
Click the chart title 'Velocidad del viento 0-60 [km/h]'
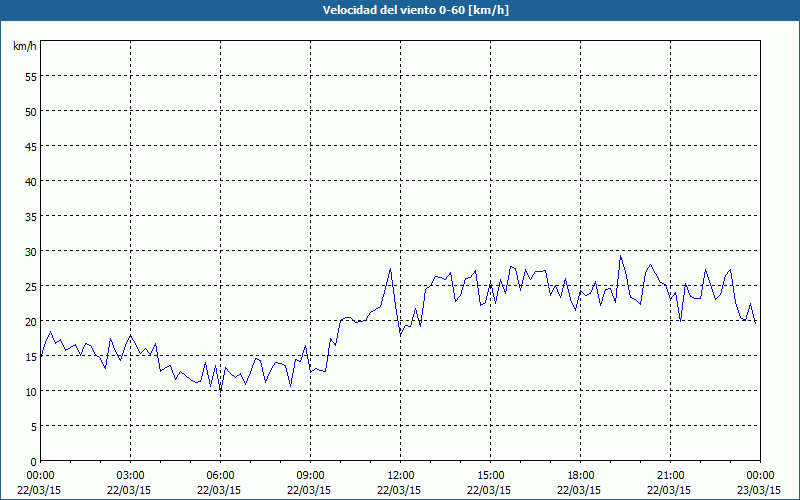click(x=415, y=10)
